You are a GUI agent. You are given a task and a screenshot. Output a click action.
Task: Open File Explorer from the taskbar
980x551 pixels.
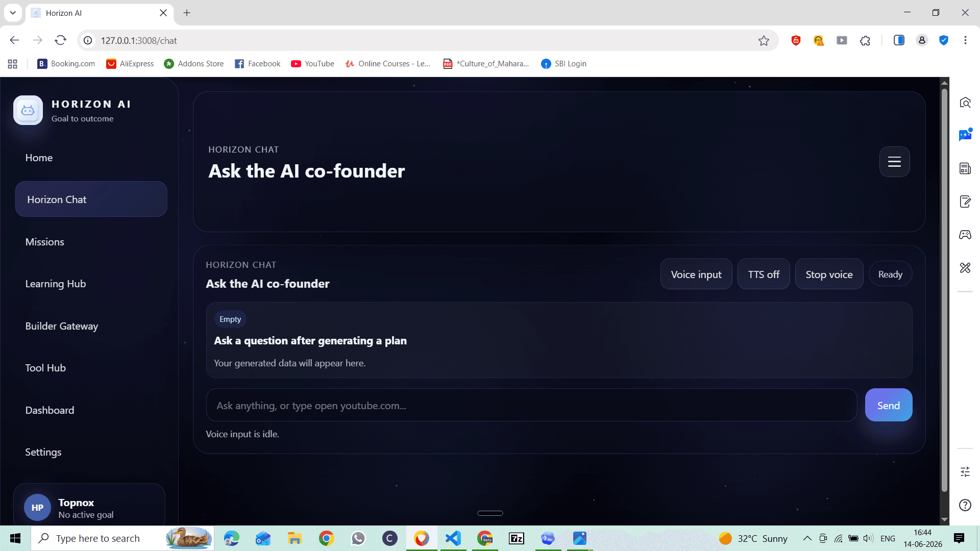coord(295,538)
